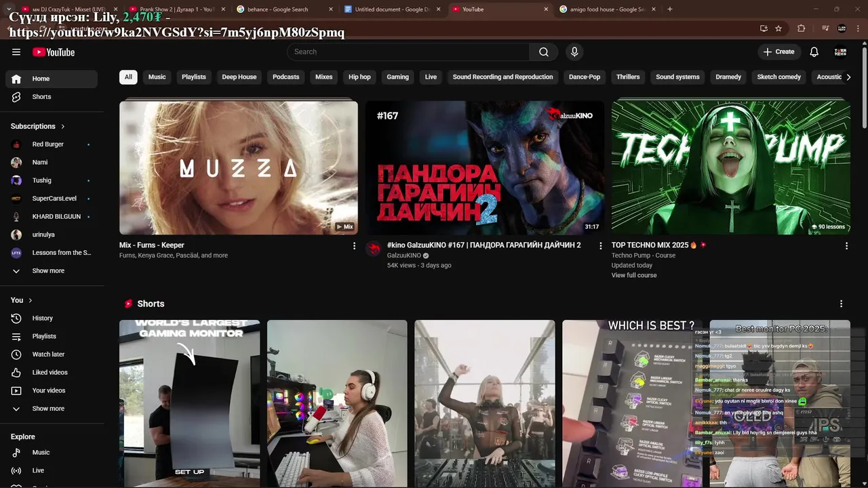
Task: Select the All filter chip
Action: pos(128,77)
